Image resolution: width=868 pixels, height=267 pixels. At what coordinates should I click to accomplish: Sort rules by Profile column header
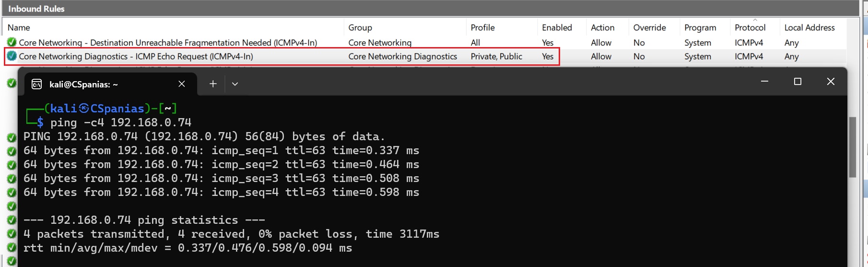(482, 28)
